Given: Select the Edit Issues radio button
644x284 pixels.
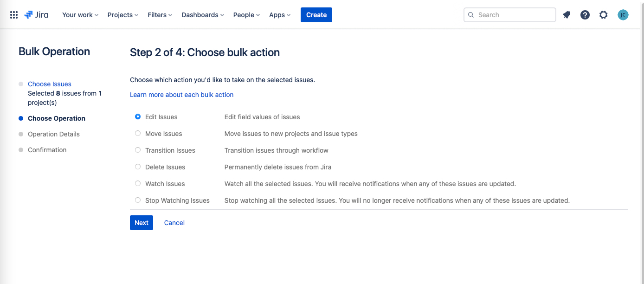Looking at the screenshot, I should click(x=138, y=117).
